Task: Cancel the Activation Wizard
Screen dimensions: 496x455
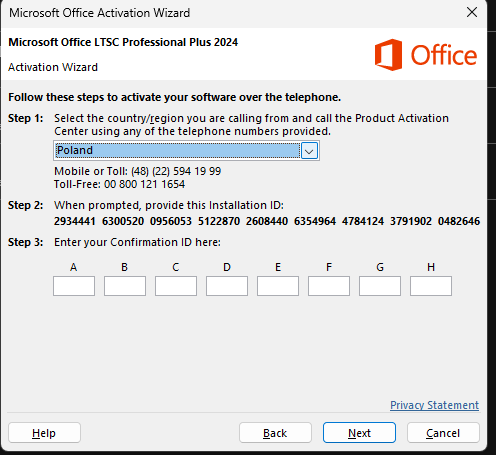Action: pyautogui.click(x=443, y=433)
